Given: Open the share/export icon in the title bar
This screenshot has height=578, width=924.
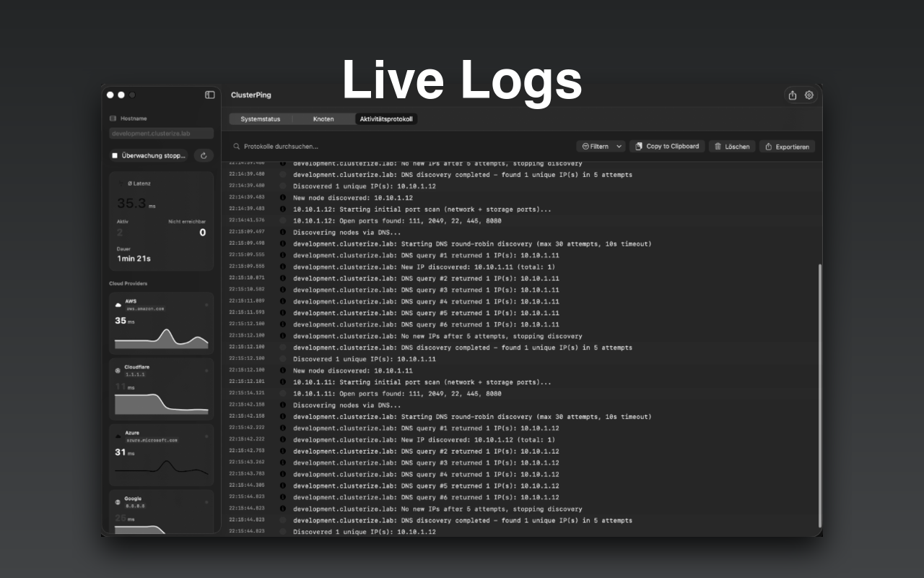Looking at the screenshot, I should [x=792, y=95].
